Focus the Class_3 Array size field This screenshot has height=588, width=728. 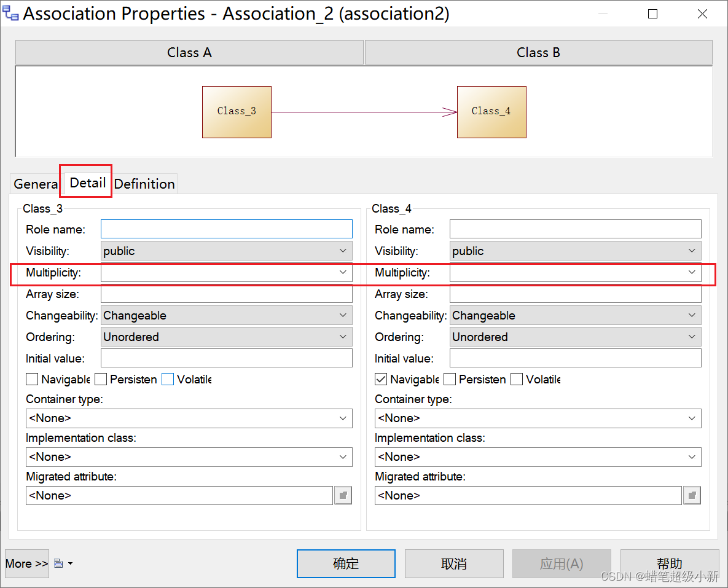tap(227, 294)
